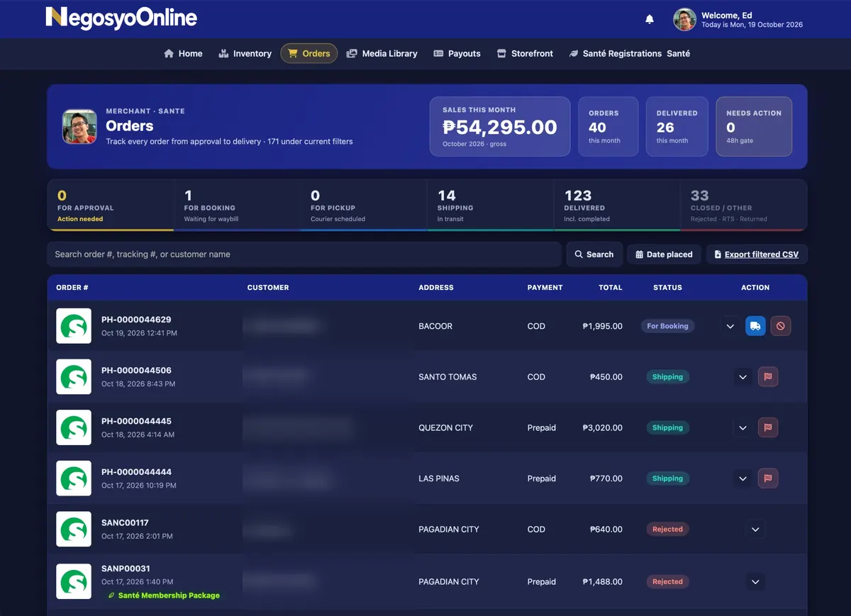
Task: Click Shipping badge for SANTO TOMAS order
Action: [x=667, y=377]
